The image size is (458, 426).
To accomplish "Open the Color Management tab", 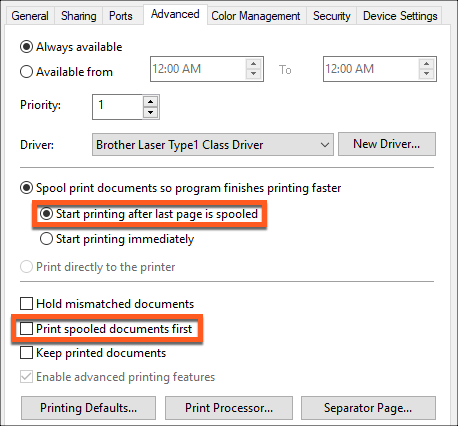I will click(256, 16).
